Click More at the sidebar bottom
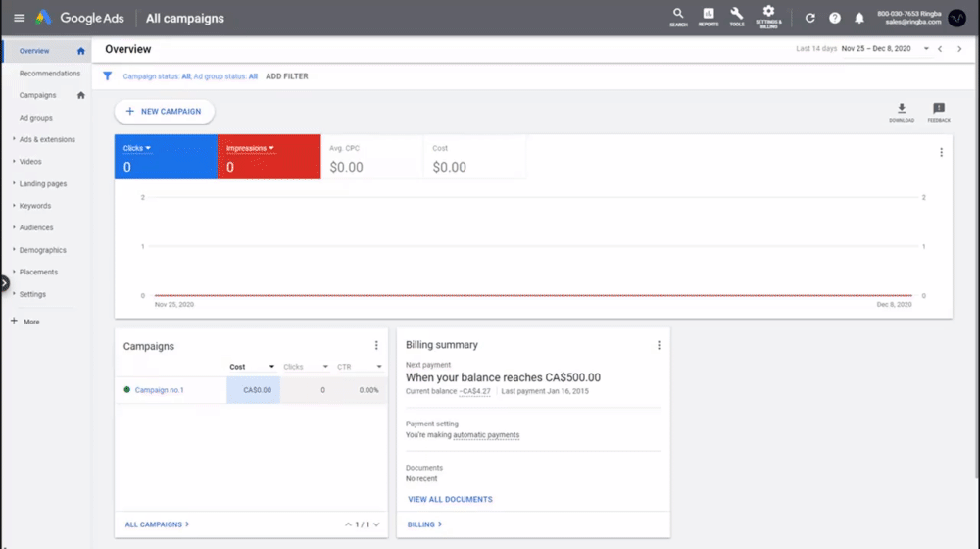This screenshot has width=980, height=549. pyautogui.click(x=25, y=322)
